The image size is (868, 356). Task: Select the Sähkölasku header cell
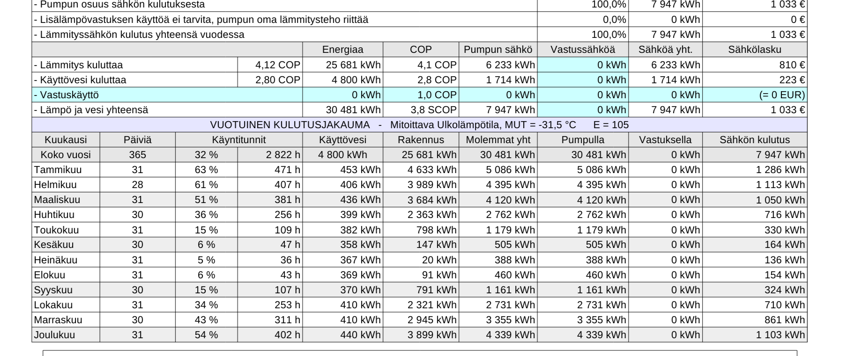(754, 50)
